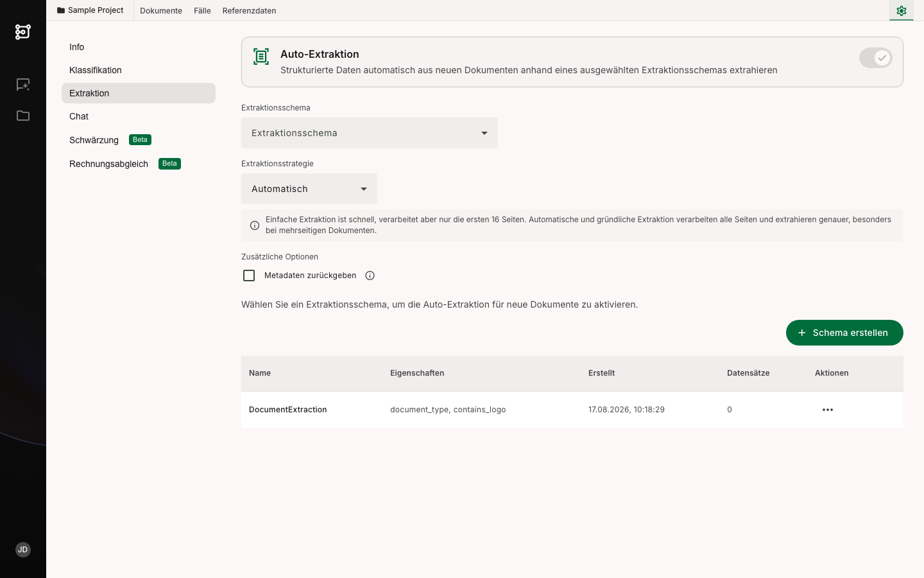The height and width of the screenshot is (578, 924).
Task: Switch to the Dokumente tab
Action: coord(161,11)
